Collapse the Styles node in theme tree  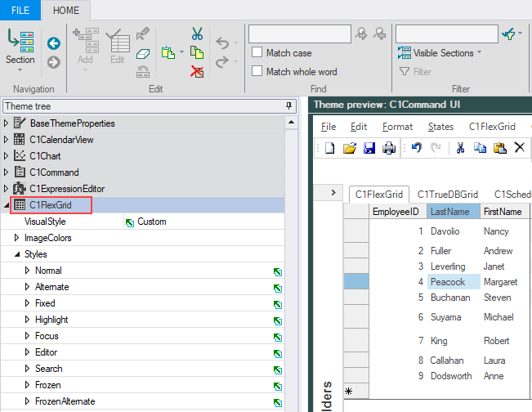[x=17, y=254]
